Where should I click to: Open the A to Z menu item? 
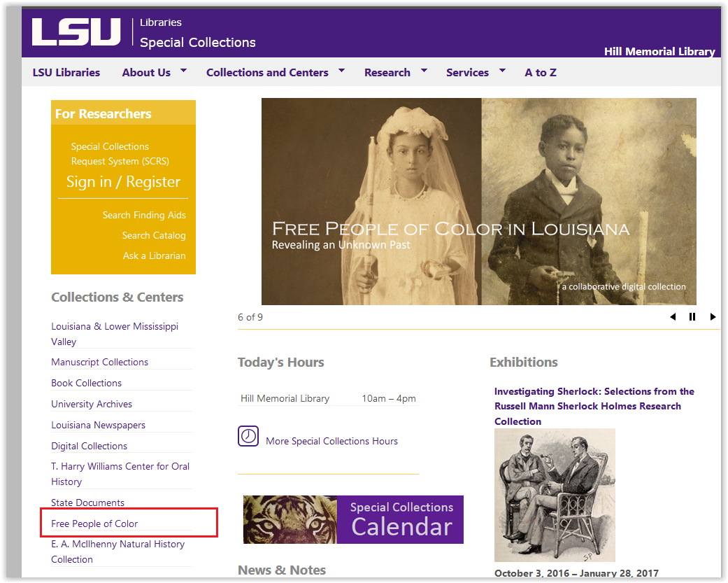point(541,73)
